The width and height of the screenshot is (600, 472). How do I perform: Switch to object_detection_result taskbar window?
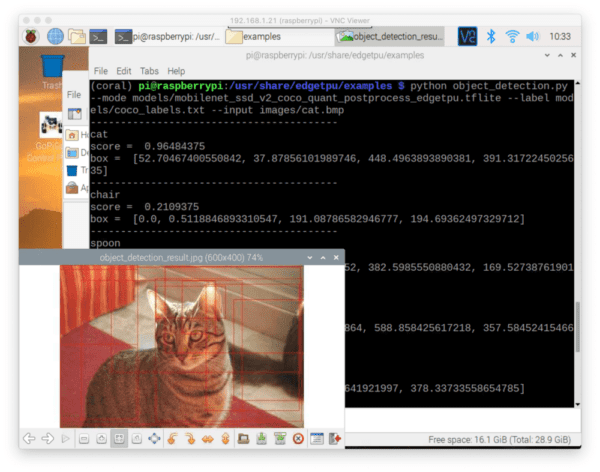[388, 36]
